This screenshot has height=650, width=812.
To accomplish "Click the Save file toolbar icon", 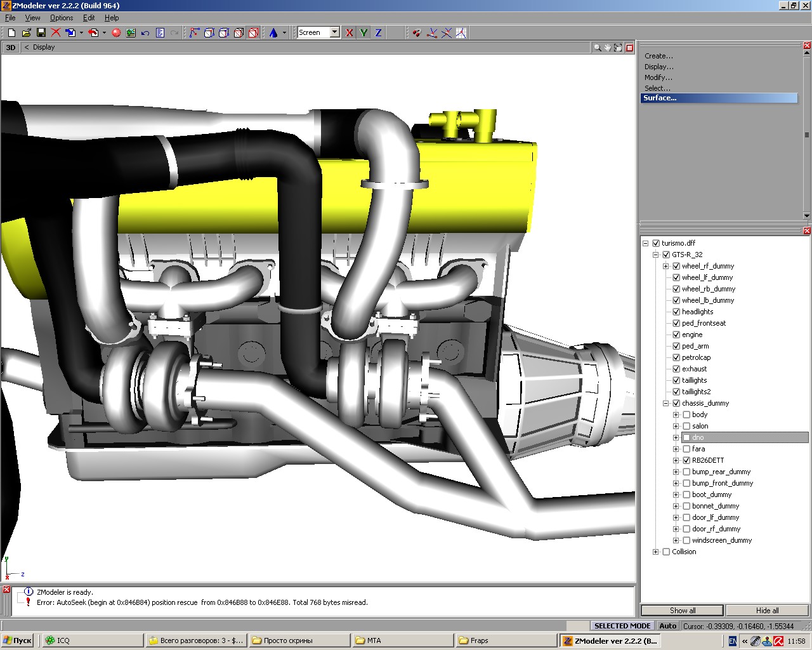I will 41,32.
